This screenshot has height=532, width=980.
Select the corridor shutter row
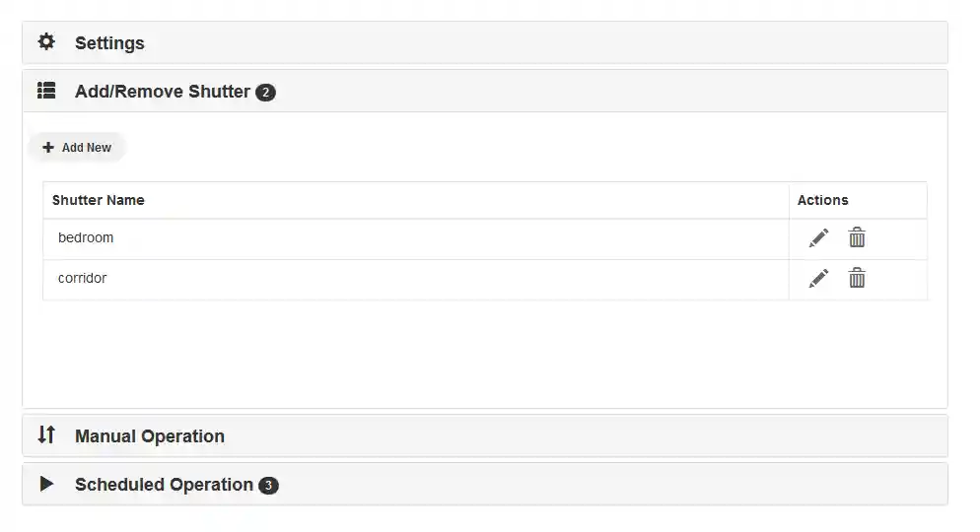click(x=83, y=278)
